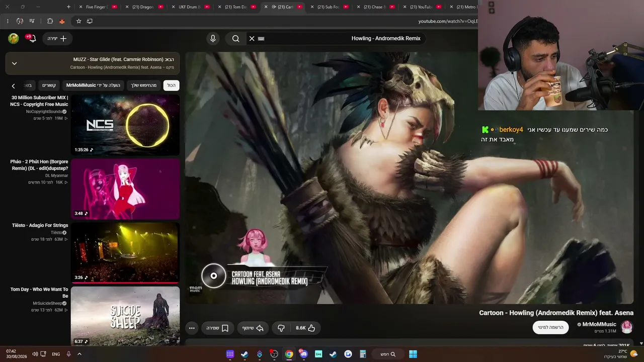Click the system volume icon in tray
The width and height of the screenshot is (644, 362).
coord(35,354)
